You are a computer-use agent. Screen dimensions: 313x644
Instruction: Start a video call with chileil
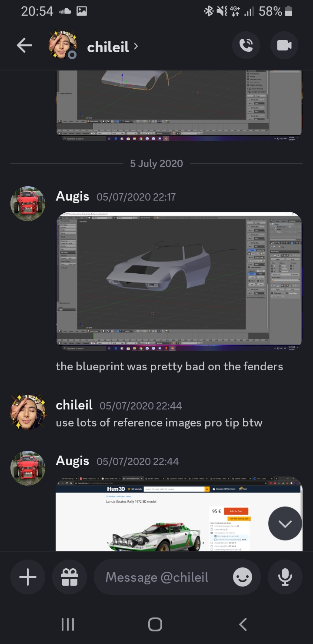[x=284, y=45]
